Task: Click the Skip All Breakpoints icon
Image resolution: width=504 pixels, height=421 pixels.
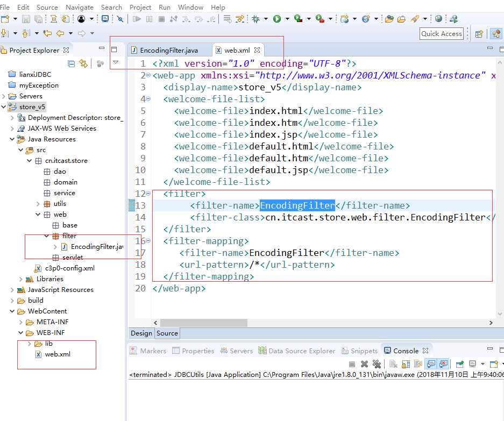Action: [120, 19]
